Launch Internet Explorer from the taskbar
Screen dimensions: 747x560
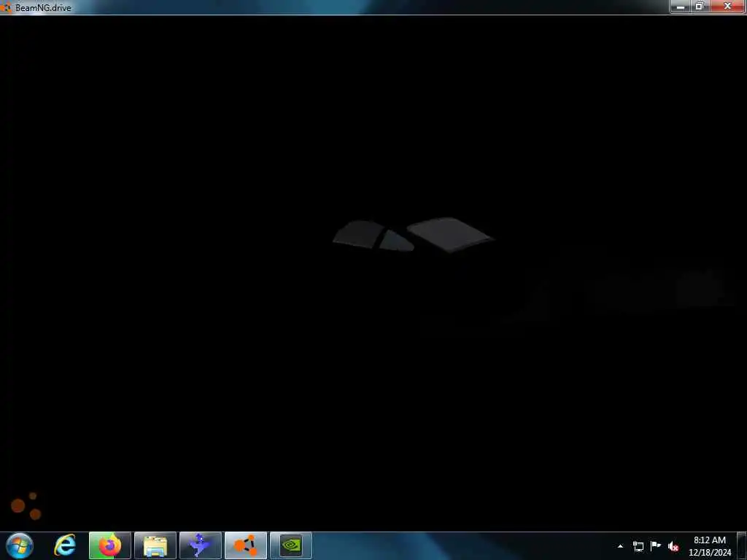(x=65, y=545)
